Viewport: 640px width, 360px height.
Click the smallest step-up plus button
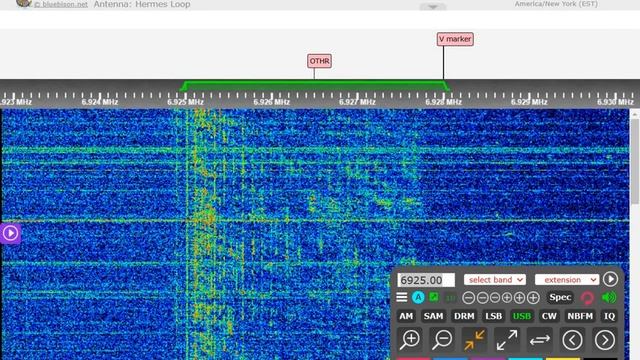pyautogui.click(x=507, y=298)
